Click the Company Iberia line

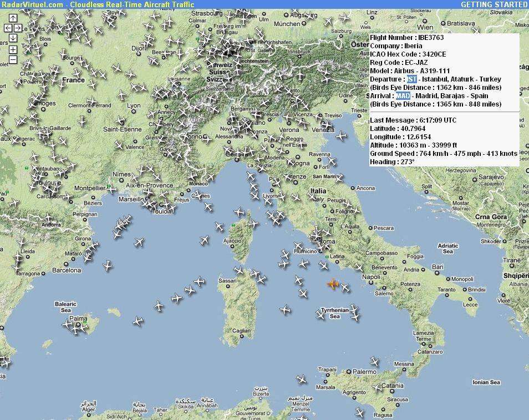click(x=396, y=46)
